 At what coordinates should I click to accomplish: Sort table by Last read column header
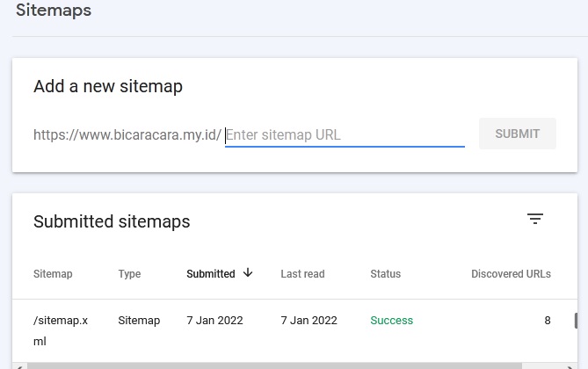coord(302,274)
